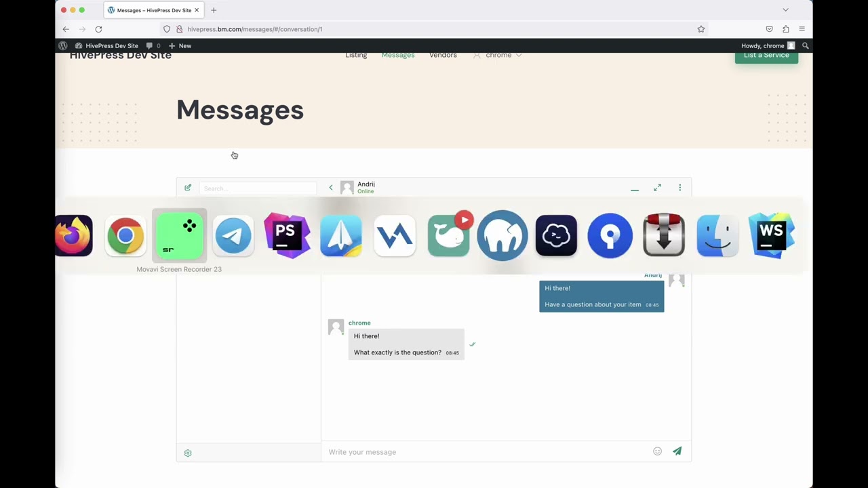This screenshot has width=868, height=488.
Task: Send the message with paper plane button
Action: [677, 451]
